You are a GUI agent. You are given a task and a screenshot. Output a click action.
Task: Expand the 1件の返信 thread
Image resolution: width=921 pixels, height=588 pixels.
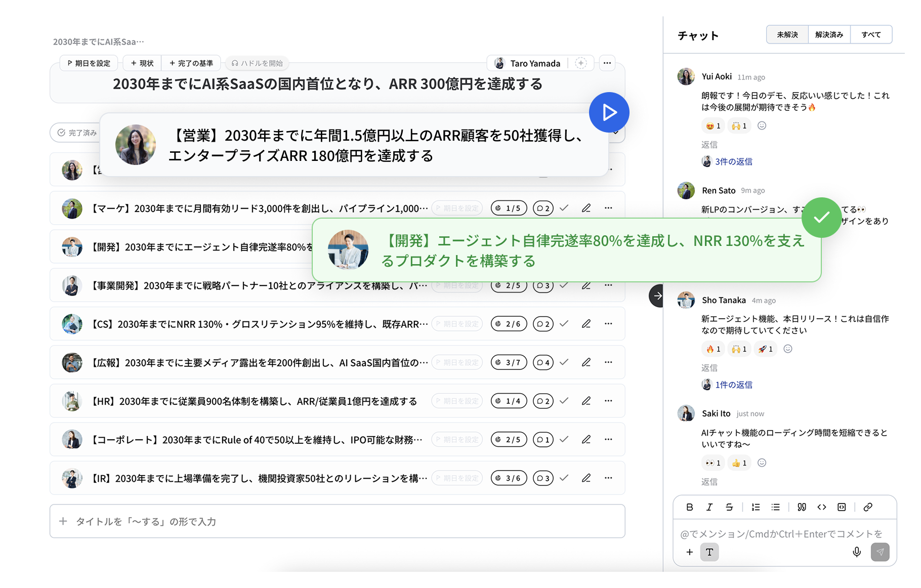(733, 385)
